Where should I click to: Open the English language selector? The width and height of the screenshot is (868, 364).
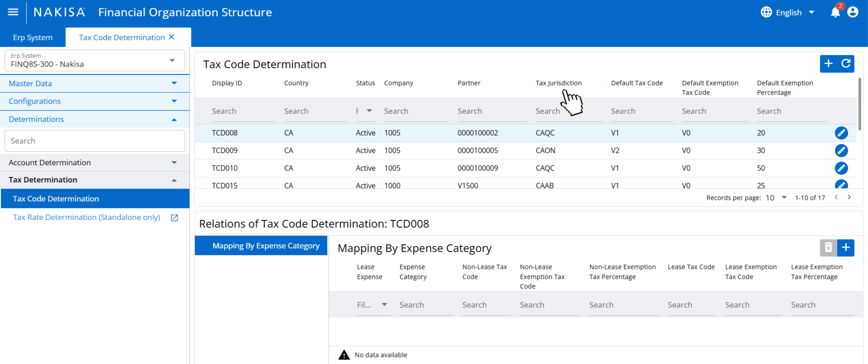point(788,12)
